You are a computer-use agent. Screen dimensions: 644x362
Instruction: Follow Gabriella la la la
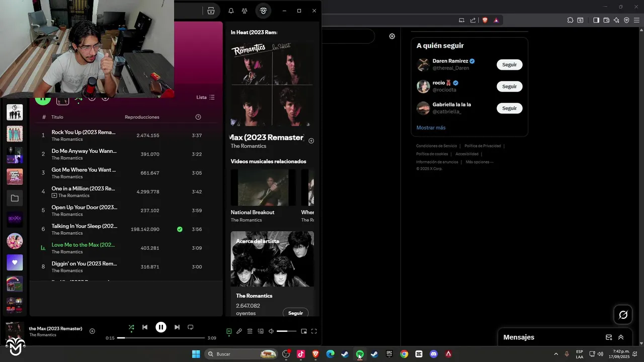point(510,108)
